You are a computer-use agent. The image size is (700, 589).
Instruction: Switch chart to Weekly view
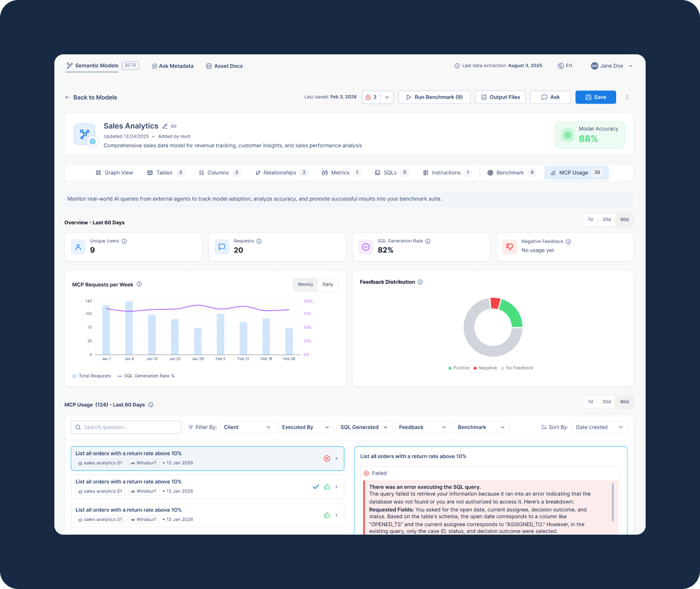305,284
